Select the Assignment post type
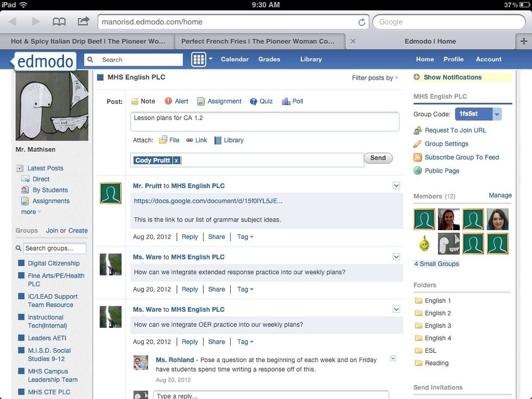Viewport: 532px width, 399px height. (x=219, y=101)
